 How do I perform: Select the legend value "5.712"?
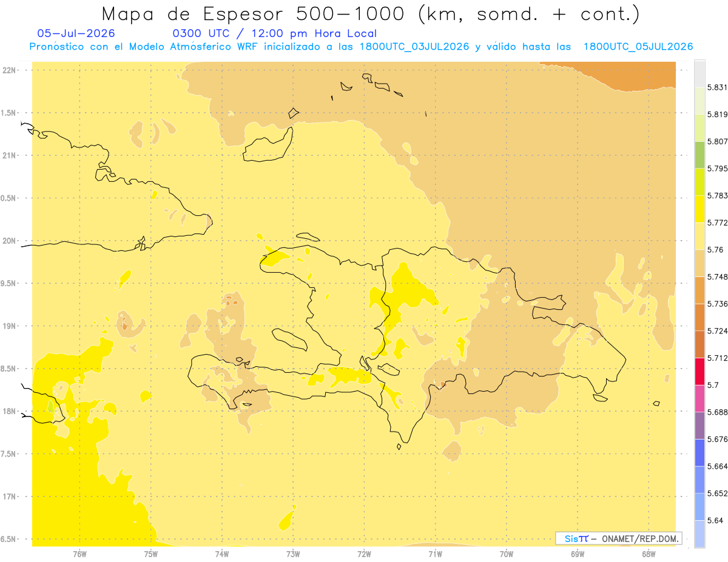coord(717,358)
